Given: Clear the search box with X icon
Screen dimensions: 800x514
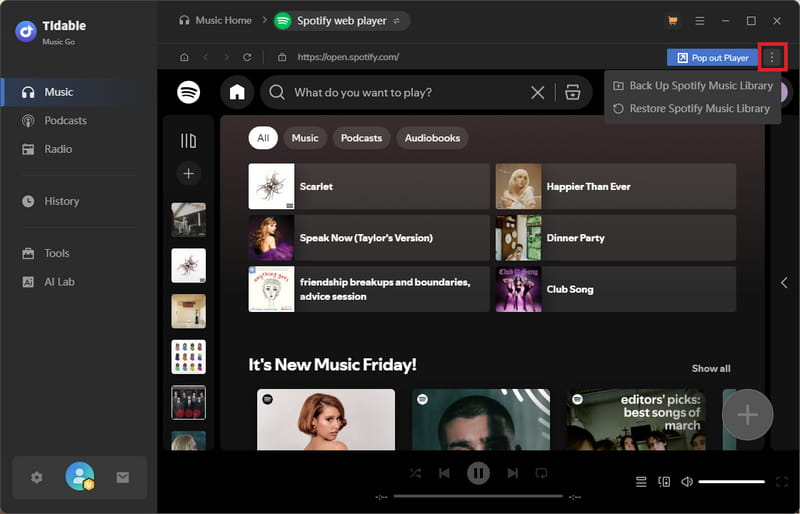Looking at the screenshot, I should (537, 92).
